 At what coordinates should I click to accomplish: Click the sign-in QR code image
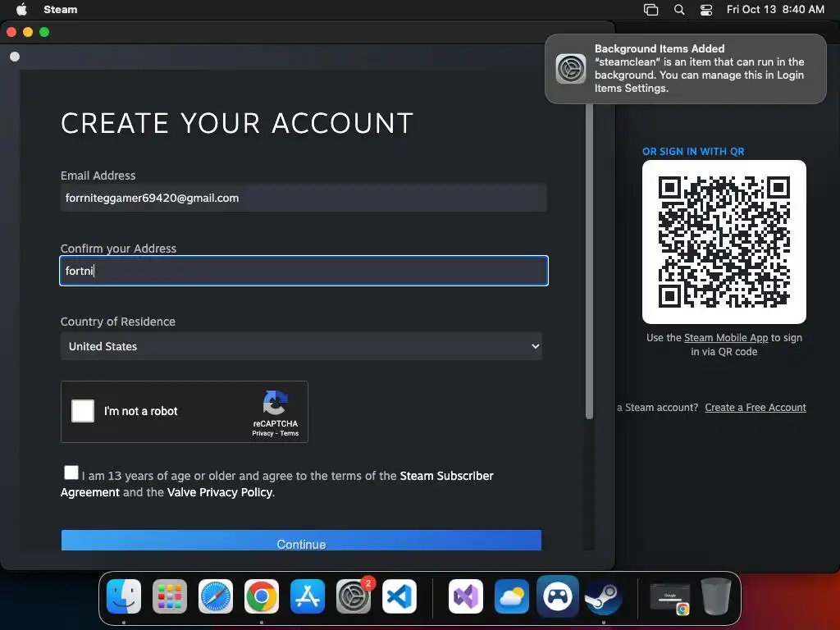click(724, 242)
